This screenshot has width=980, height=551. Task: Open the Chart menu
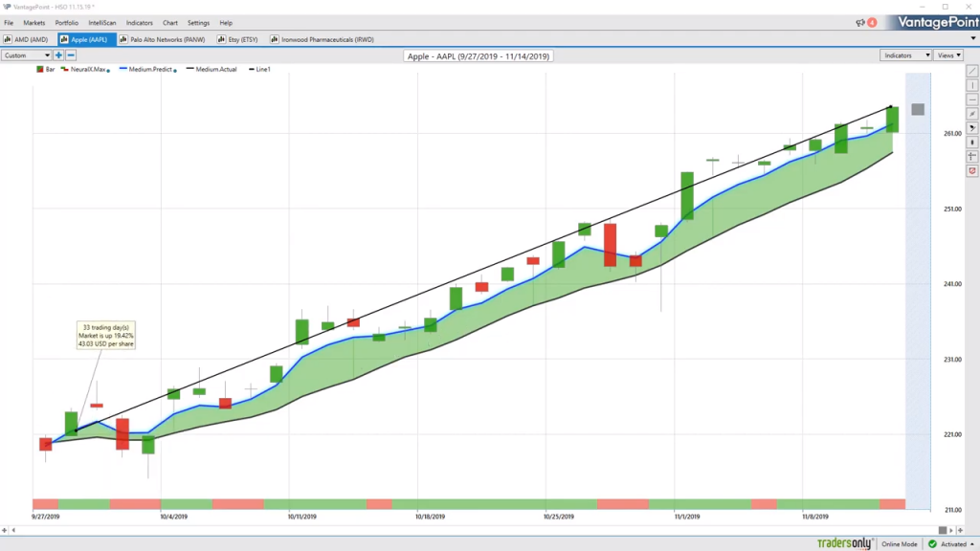(x=170, y=23)
